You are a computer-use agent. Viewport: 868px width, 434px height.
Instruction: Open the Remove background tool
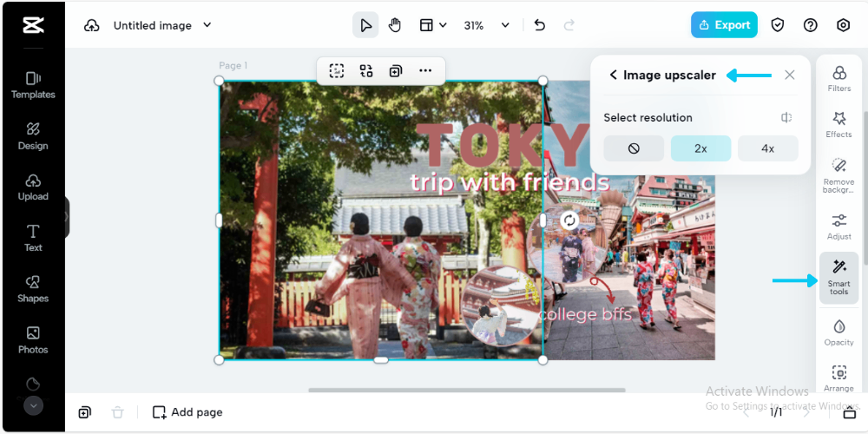839,175
